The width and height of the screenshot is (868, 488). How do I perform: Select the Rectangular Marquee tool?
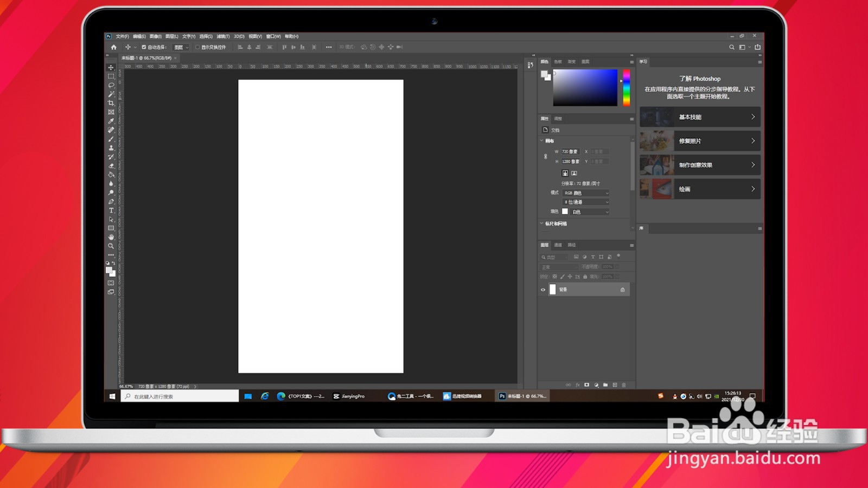[x=111, y=76]
